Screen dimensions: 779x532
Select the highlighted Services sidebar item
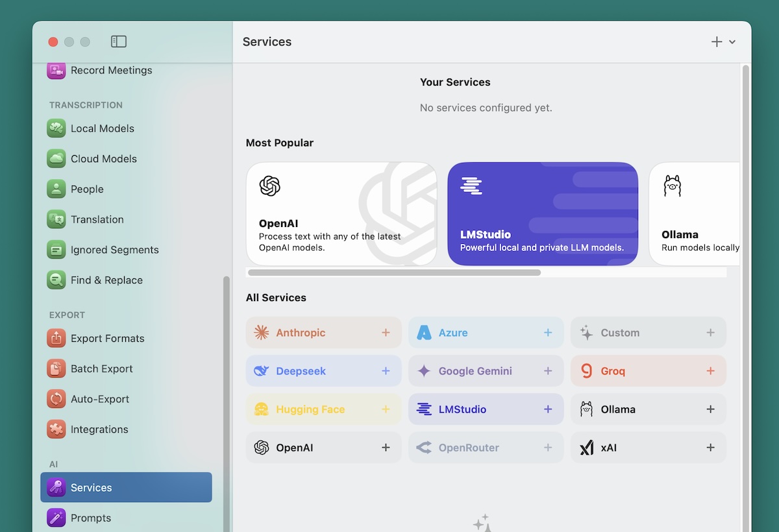click(126, 487)
